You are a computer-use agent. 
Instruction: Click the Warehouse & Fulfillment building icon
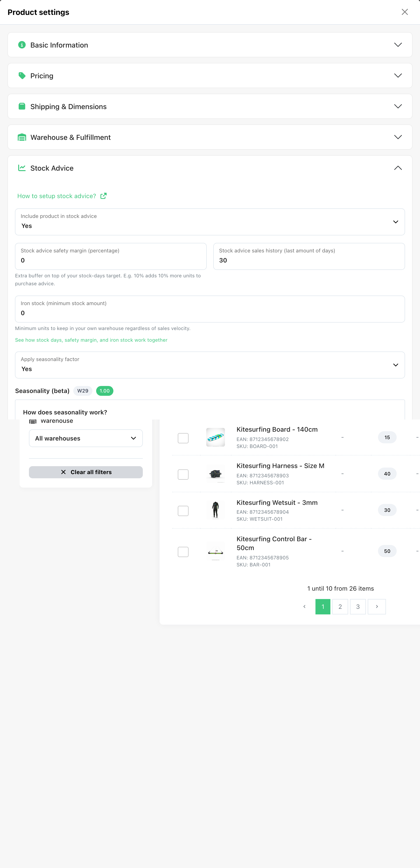point(22,137)
